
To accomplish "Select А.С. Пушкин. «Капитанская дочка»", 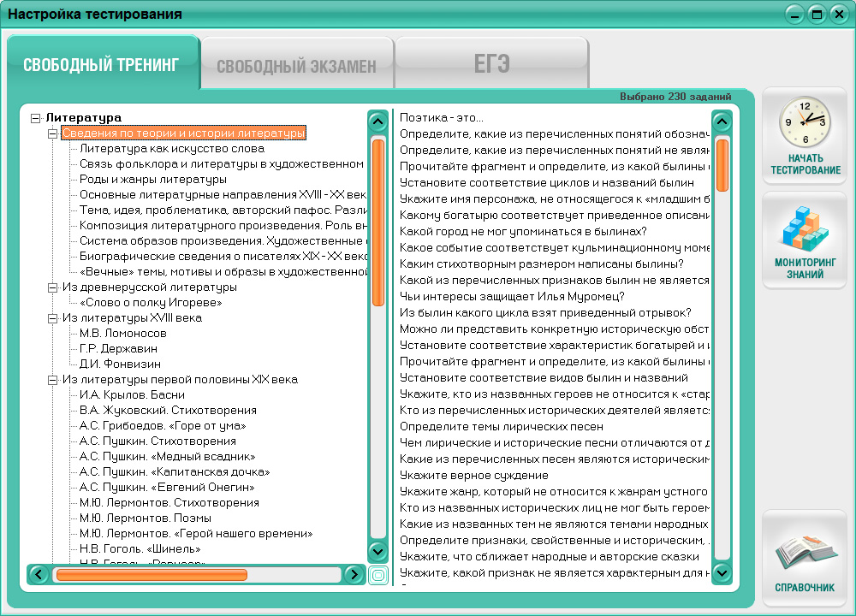I will (175, 471).
